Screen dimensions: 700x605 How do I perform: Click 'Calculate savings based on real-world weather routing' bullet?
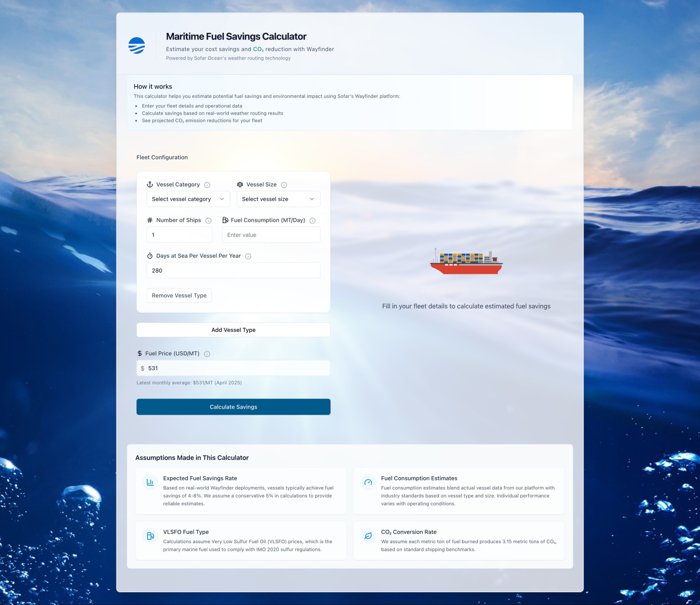pos(213,114)
